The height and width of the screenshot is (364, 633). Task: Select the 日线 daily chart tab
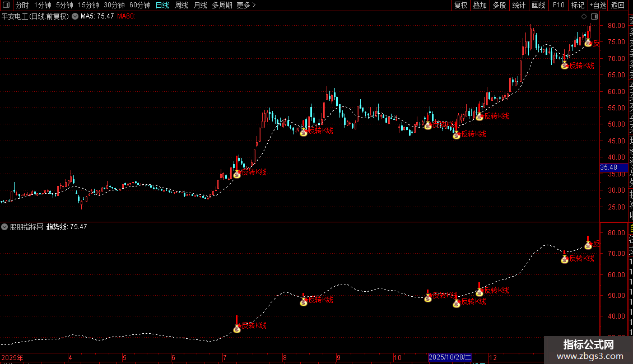pyautogui.click(x=162, y=5)
